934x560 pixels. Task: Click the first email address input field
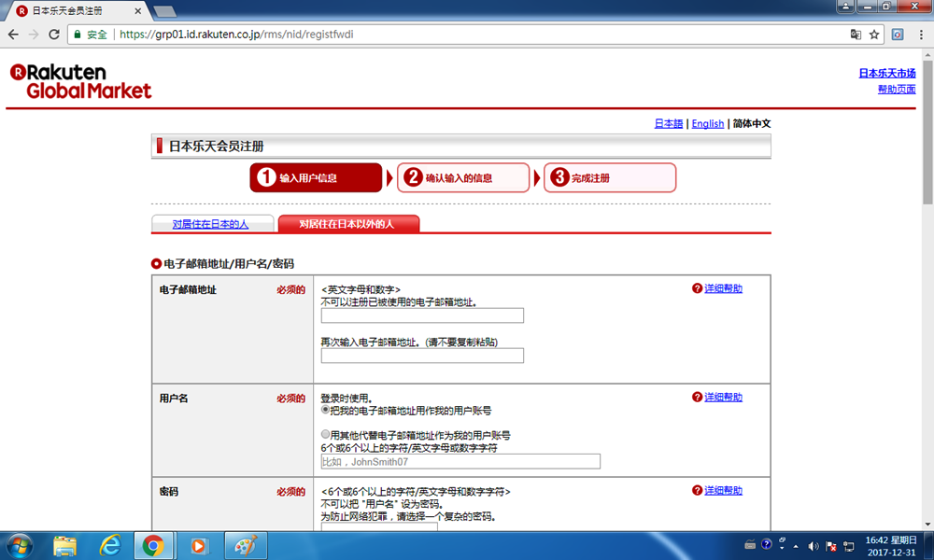point(422,315)
